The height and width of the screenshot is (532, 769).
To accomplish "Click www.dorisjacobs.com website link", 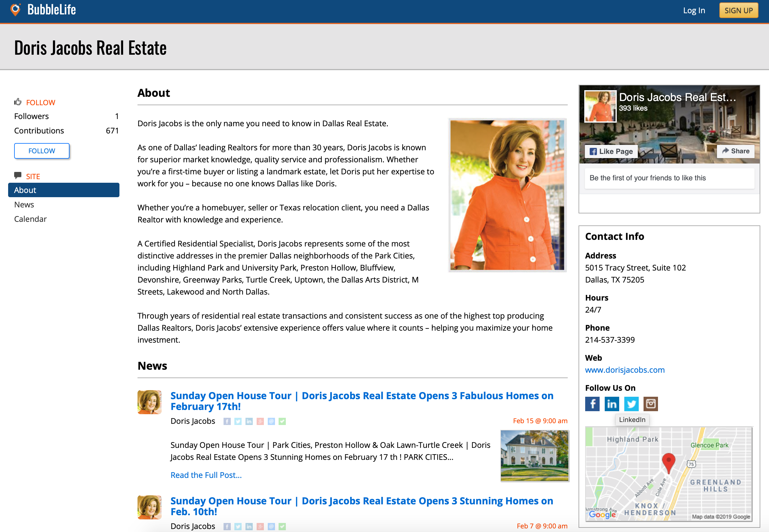I will tap(625, 370).
